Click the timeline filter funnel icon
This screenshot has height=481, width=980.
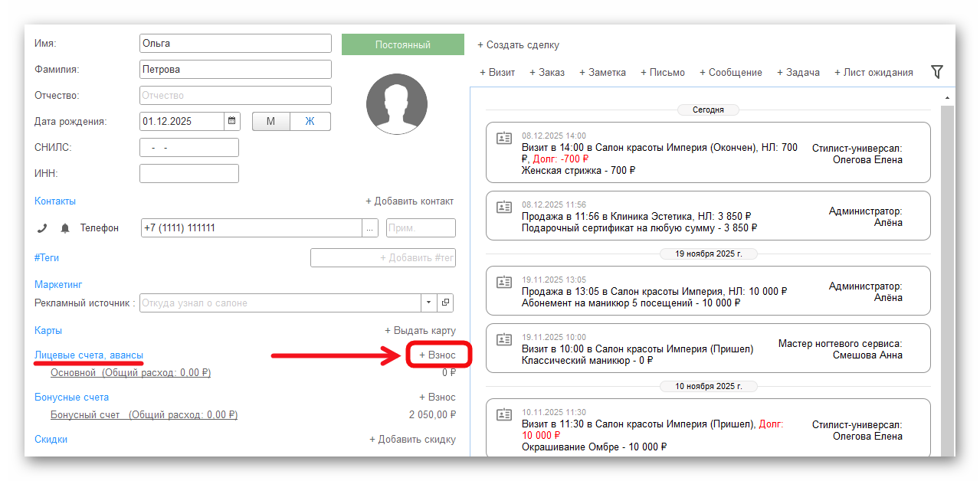(x=936, y=72)
